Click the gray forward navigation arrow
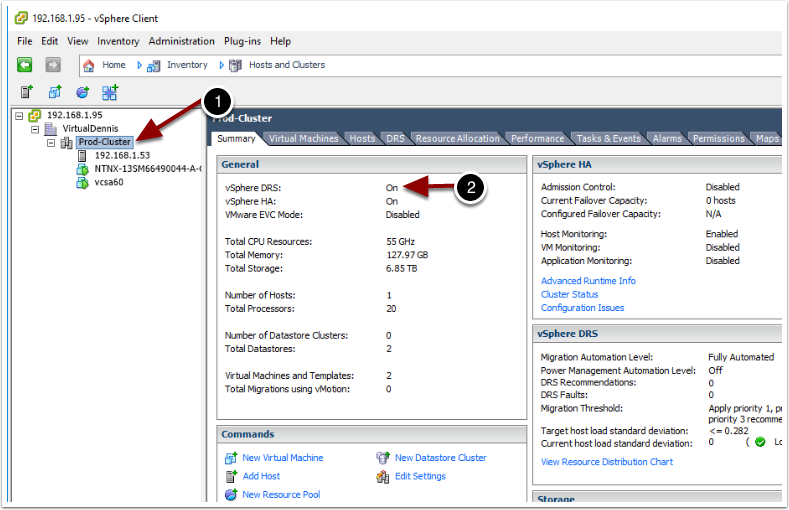 53,65
